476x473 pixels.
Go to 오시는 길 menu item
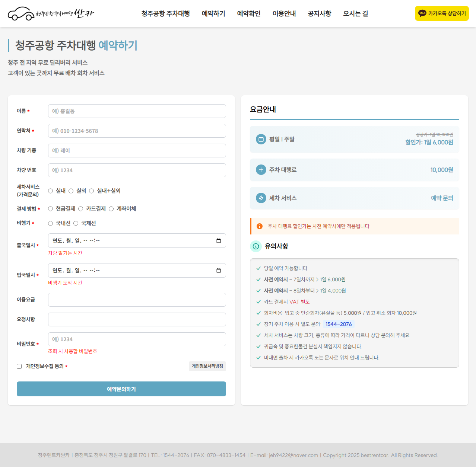coord(355,14)
